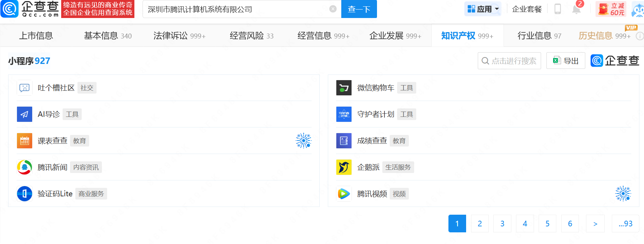Show the QR code icon for 腾讯视频
The width and height of the screenshot is (644, 244).
[623, 194]
